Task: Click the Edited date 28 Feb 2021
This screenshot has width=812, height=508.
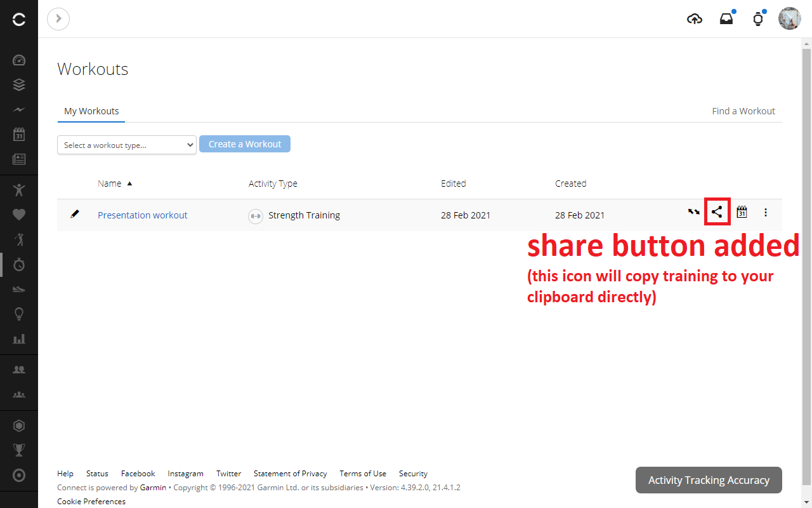Action: click(466, 215)
